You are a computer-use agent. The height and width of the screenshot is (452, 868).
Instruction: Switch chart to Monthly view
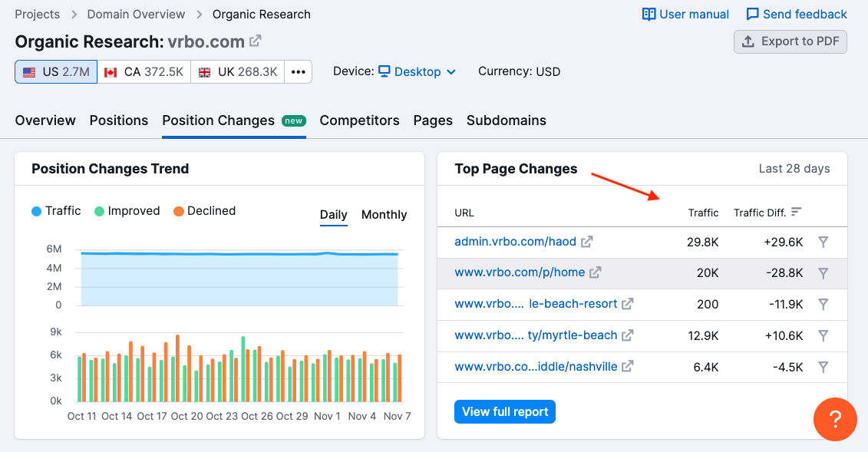tap(384, 215)
